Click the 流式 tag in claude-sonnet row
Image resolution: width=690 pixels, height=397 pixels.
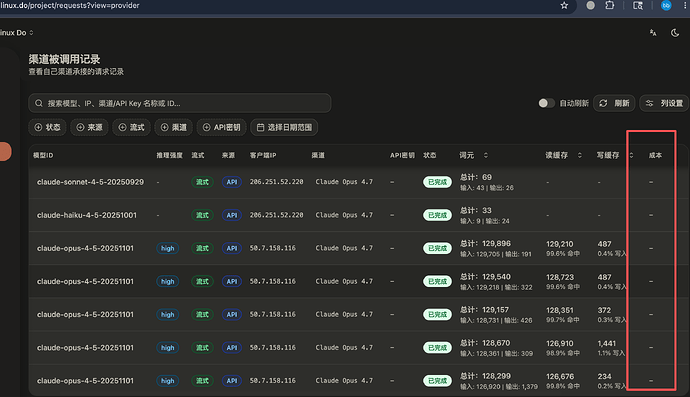tap(202, 182)
